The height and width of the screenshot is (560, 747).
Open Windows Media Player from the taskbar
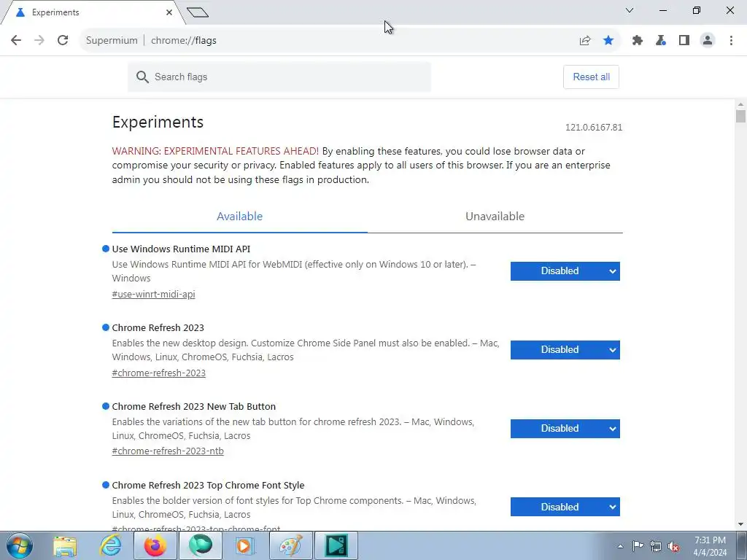pos(245,545)
